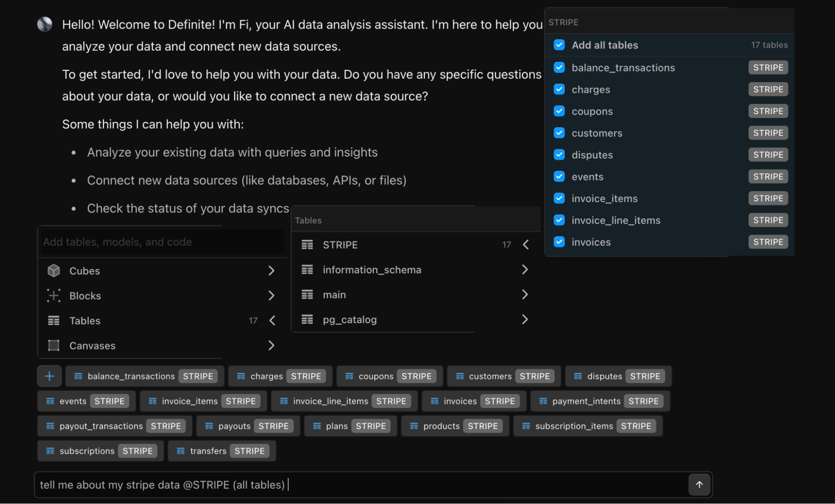Select the main schema entry
The height and width of the screenshot is (504, 835).
(x=416, y=295)
